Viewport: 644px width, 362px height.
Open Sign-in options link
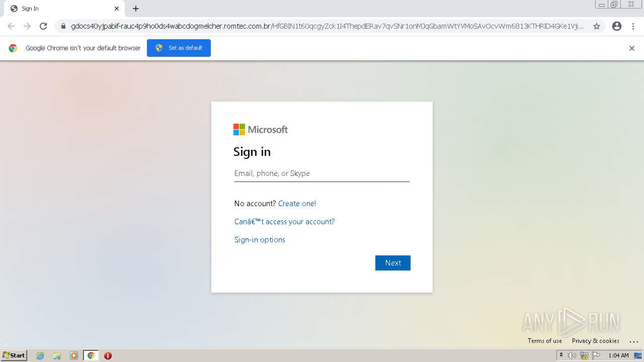[x=260, y=240]
